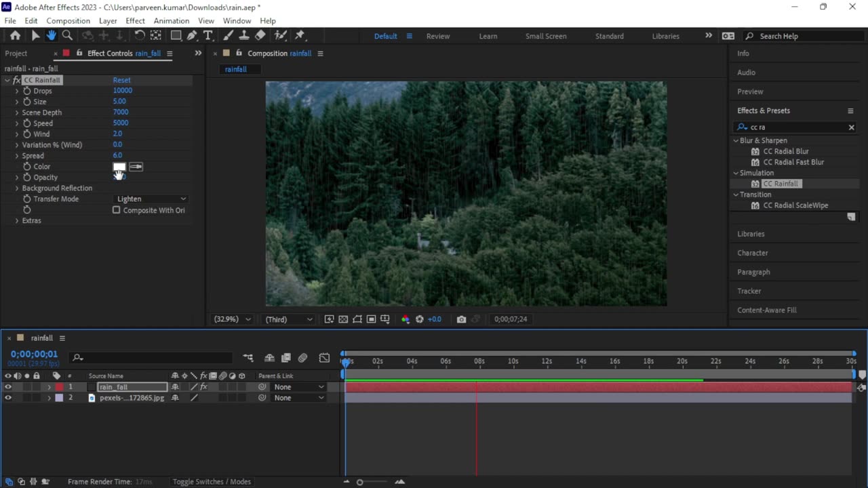Hide the pexels jpg layer eye toggle
The width and height of the screenshot is (868, 488).
(8, 398)
